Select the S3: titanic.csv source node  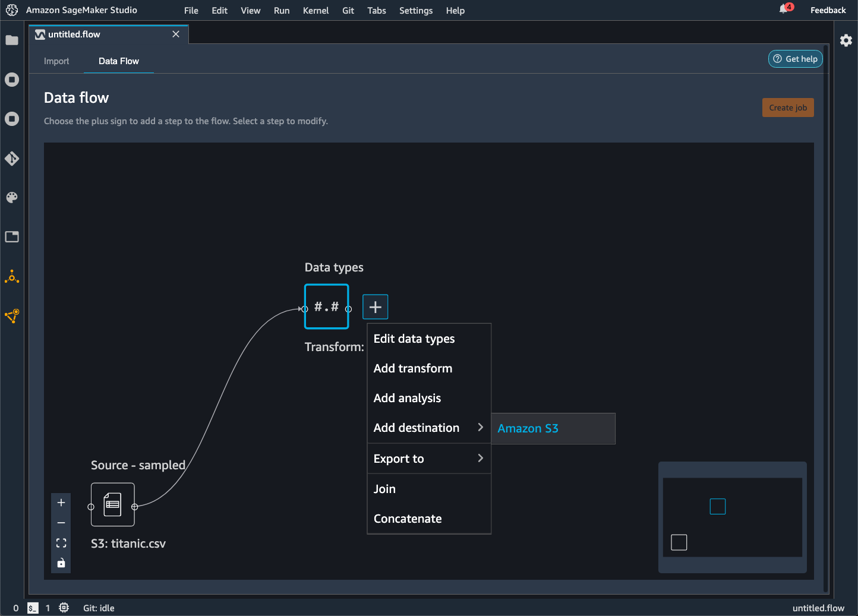(112, 505)
